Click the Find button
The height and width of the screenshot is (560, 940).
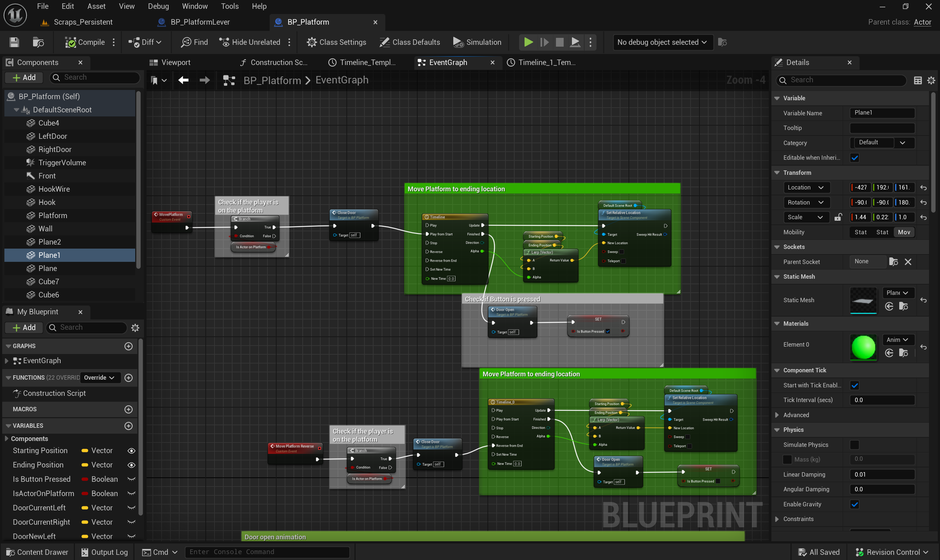(x=194, y=42)
